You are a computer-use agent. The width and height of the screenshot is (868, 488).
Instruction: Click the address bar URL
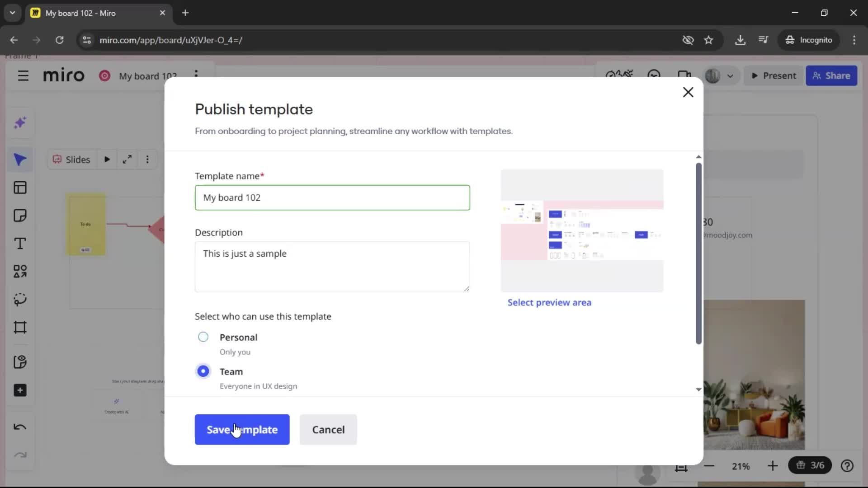(170, 40)
